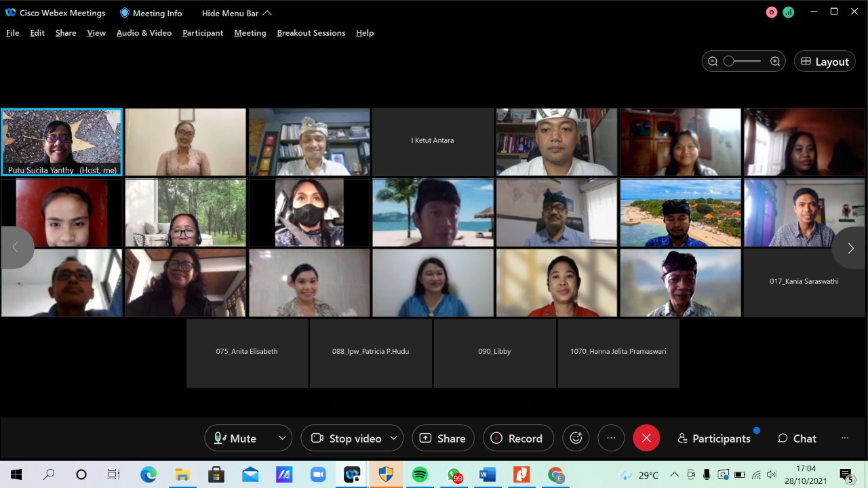Mute the microphone
Screen dimensions: 868x488
(236, 439)
